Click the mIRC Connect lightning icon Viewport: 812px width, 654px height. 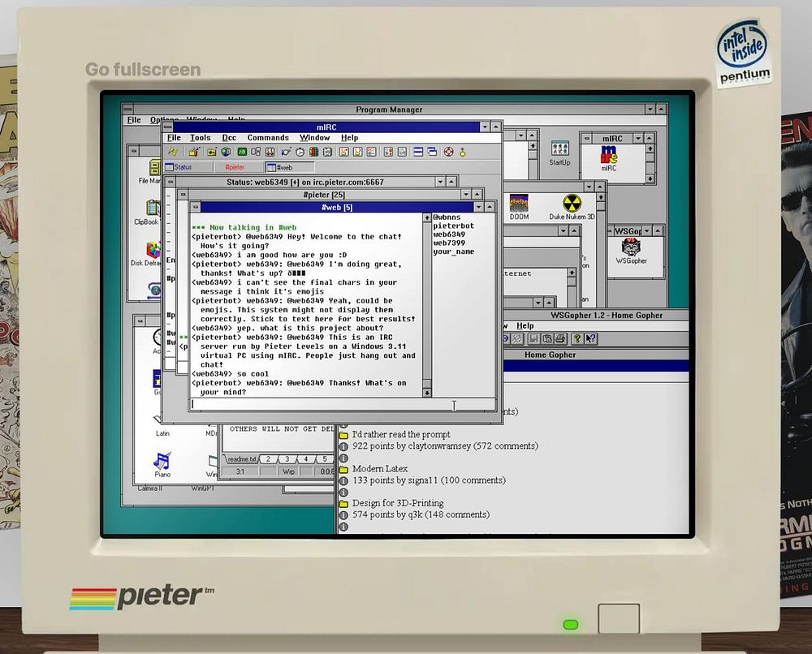(x=174, y=152)
